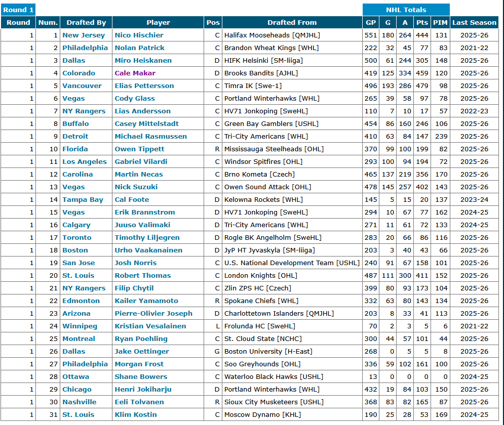Image resolution: width=504 pixels, height=425 pixels.
Task: Click Miro Heiskanen player link
Action: pyautogui.click(x=143, y=60)
